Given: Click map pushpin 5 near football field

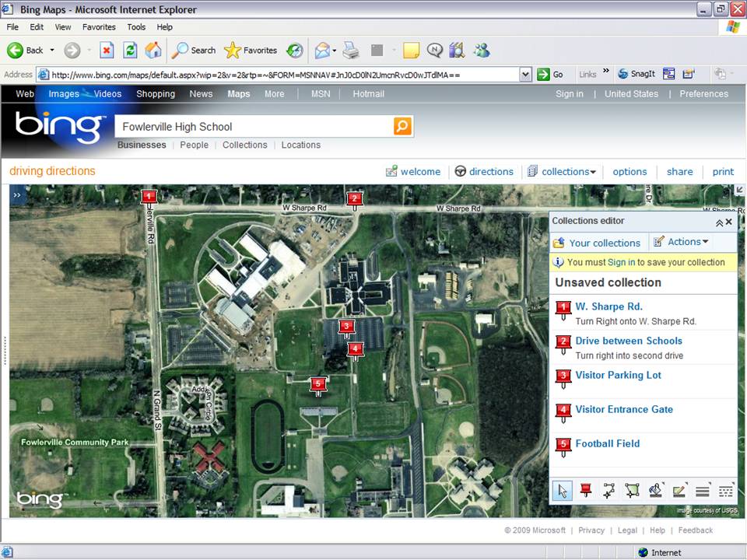Looking at the screenshot, I should [318, 385].
